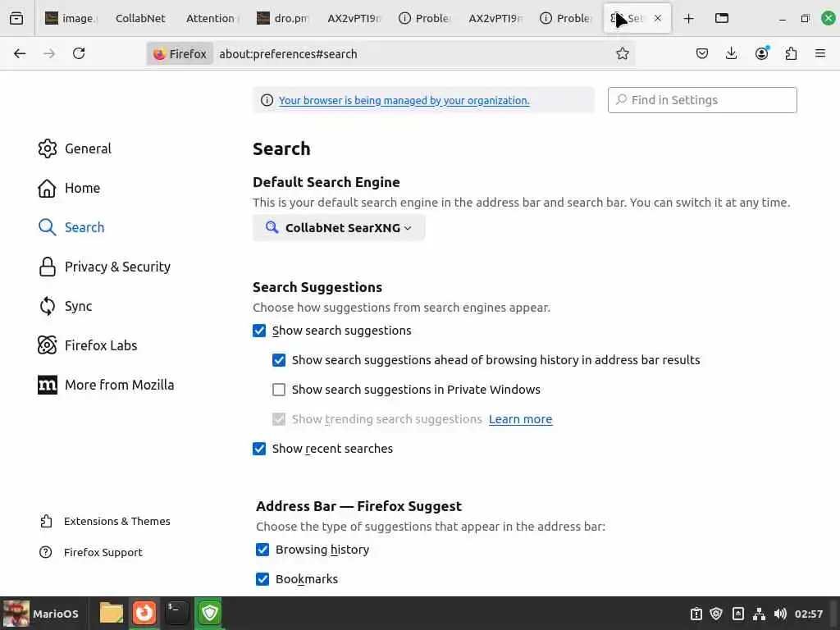Enable suggestions in Private Windows
This screenshot has height=630, width=840.
pos(279,390)
